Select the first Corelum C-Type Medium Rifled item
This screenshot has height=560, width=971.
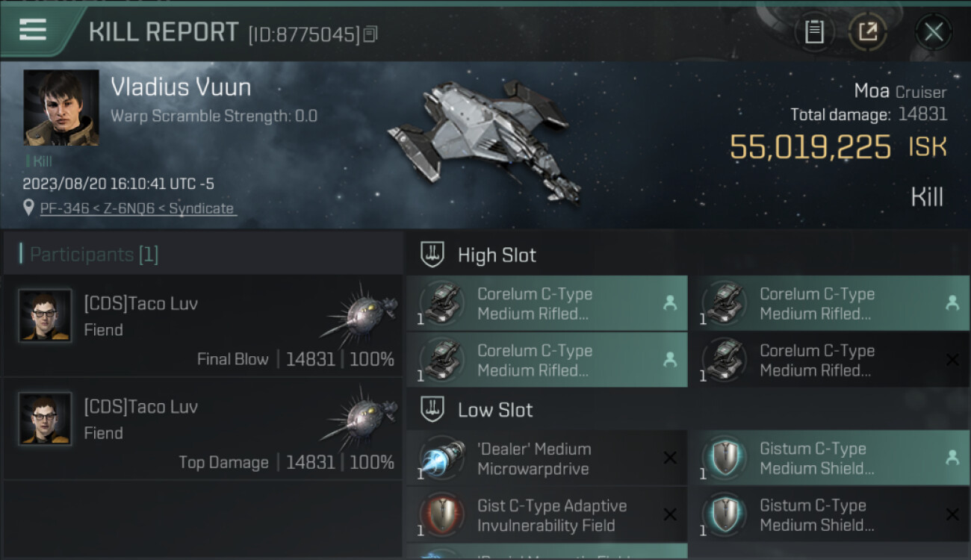coord(535,304)
